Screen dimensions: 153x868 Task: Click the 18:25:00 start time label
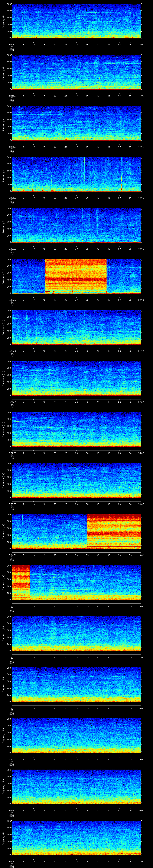tap(12, 606)
